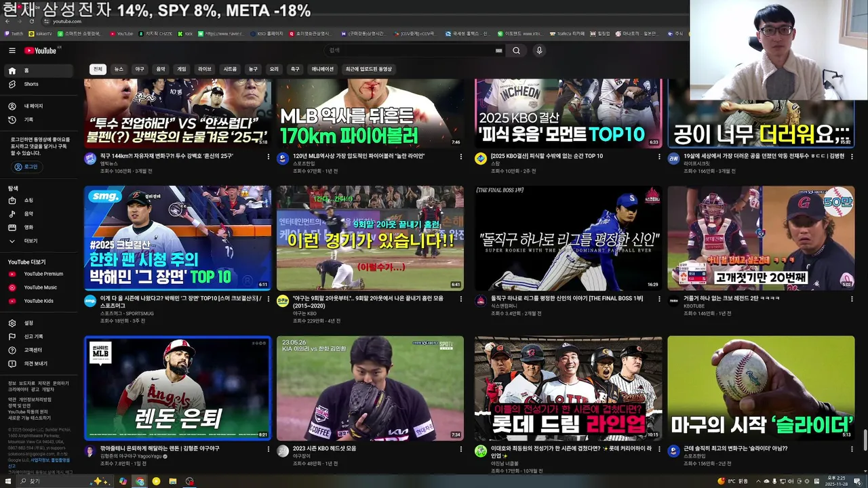Select the 전체 filter chip

pyautogui.click(x=98, y=69)
